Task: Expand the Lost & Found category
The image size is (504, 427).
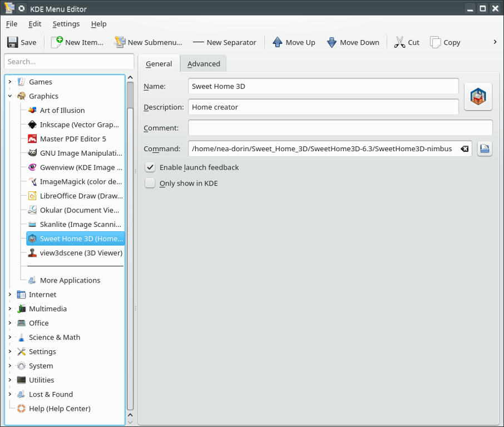Action: tap(9, 394)
